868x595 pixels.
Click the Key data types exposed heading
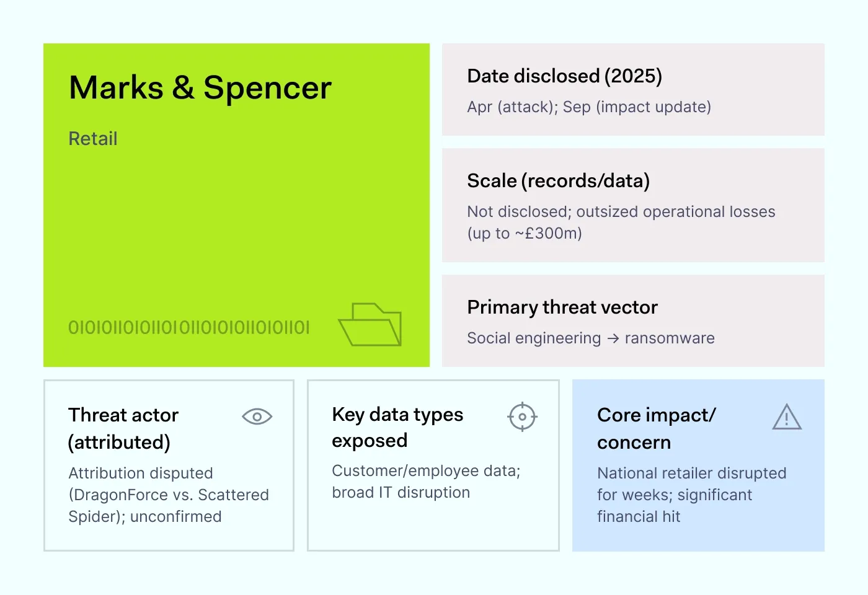[x=397, y=427]
